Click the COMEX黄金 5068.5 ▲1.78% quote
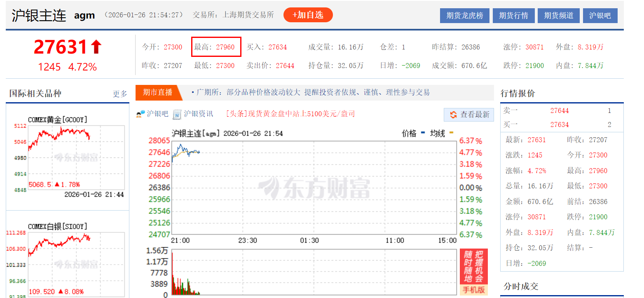This screenshot has height=298, width=644. click(x=54, y=184)
